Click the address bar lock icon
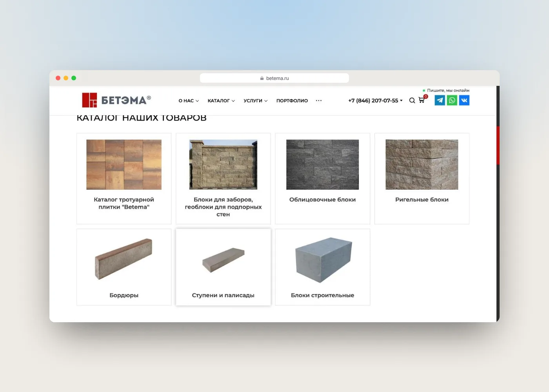549x392 pixels. point(262,78)
